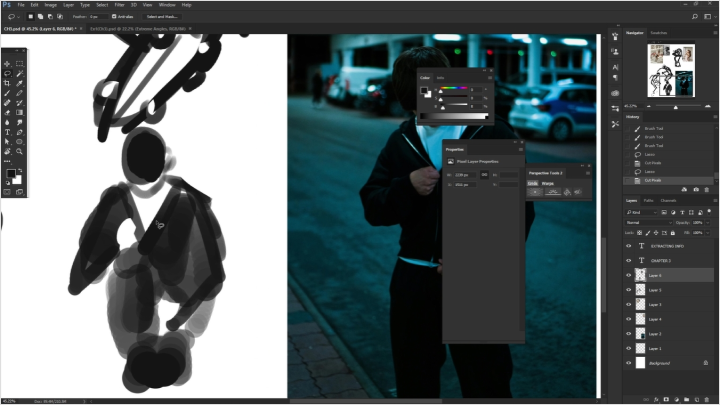Select the Zoom magnifier tool
This screenshot has height=405, width=720.
tap(20, 152)
